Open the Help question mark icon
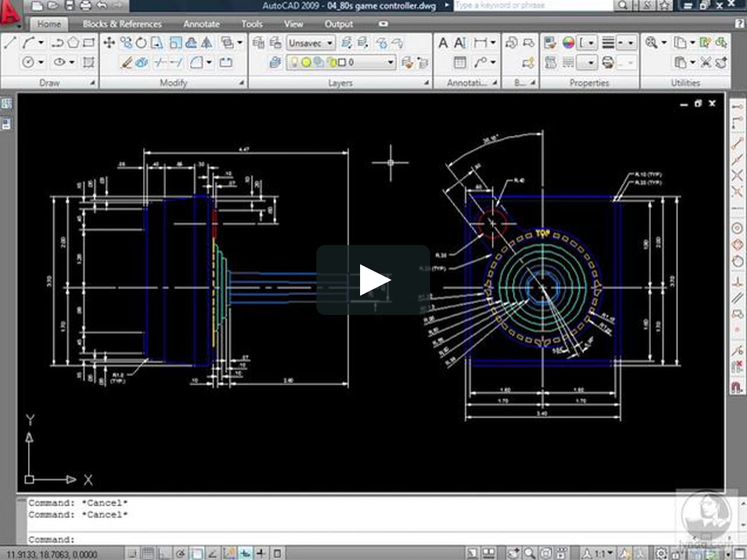Viewport: 747px width, 560px height. click(x=740, y=24)
